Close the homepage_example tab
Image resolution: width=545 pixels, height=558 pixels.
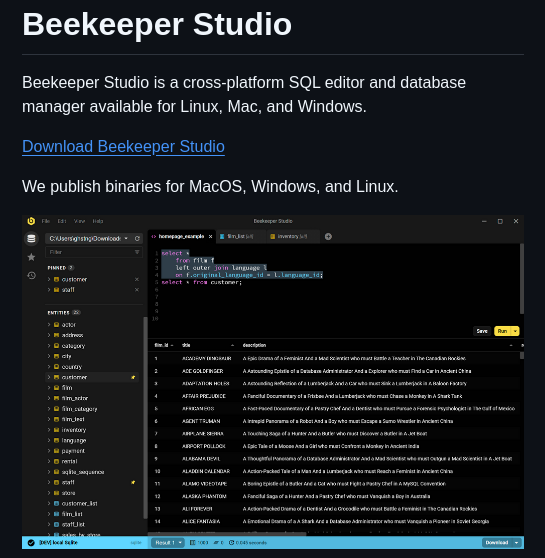coord(210,237)
